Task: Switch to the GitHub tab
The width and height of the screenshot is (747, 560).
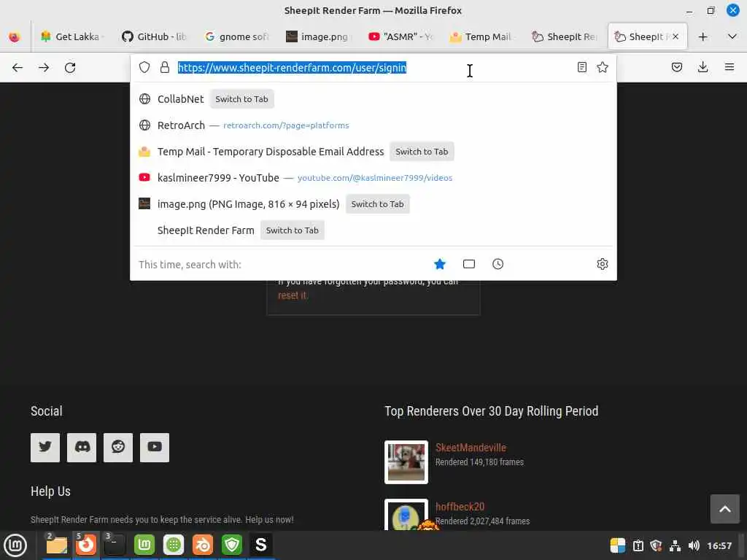Action: coord(153,36)
